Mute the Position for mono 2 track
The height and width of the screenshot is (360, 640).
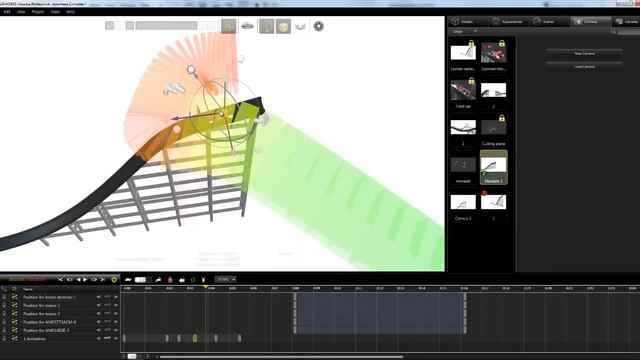tap(99, 313)
